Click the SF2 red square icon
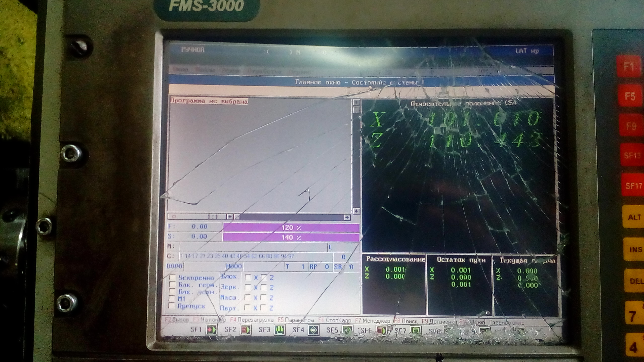The image size is (644, 362). pos(246,330)
